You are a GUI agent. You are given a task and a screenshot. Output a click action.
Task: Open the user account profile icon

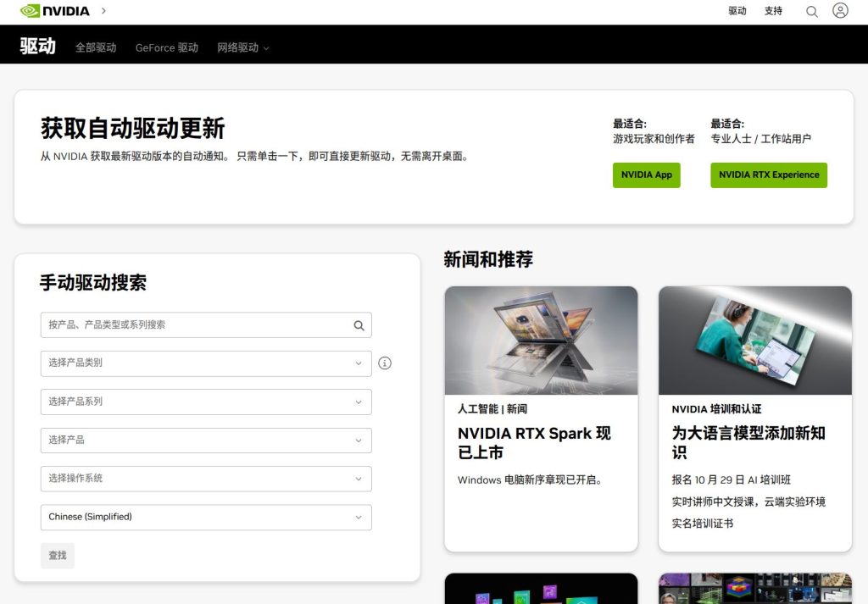pyautogui.click(x=840, y=10)
